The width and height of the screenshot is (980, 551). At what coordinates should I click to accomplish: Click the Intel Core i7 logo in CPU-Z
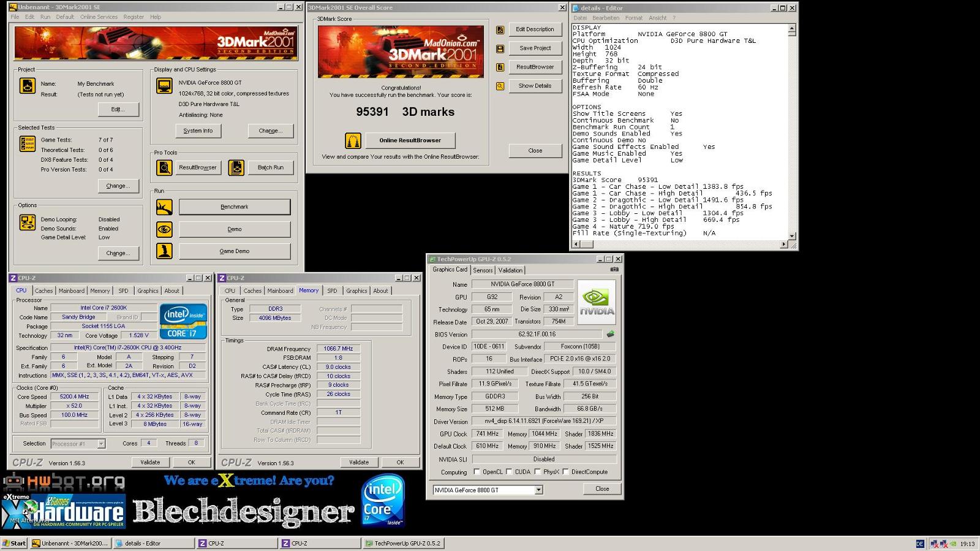pos(183,321)
